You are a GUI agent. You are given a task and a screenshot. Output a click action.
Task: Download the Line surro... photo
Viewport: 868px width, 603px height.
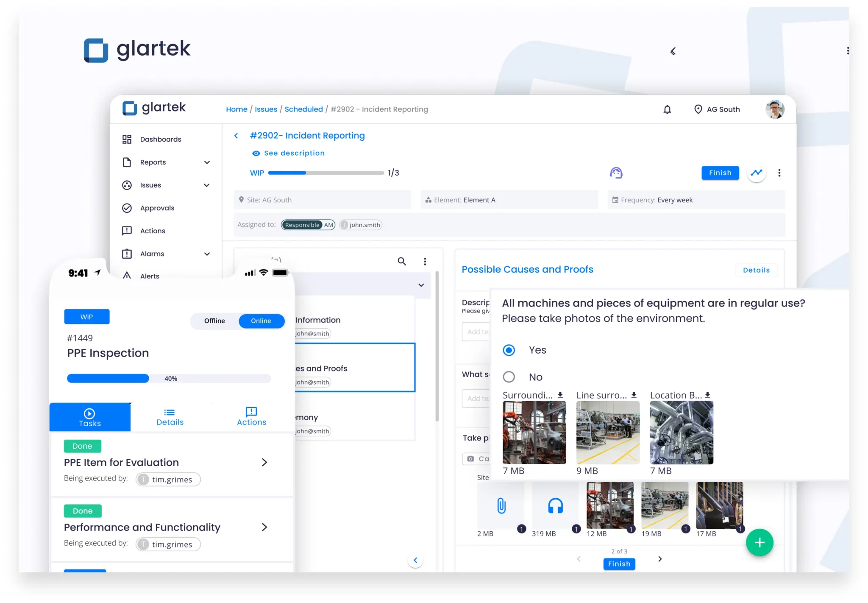pos(634,395)
